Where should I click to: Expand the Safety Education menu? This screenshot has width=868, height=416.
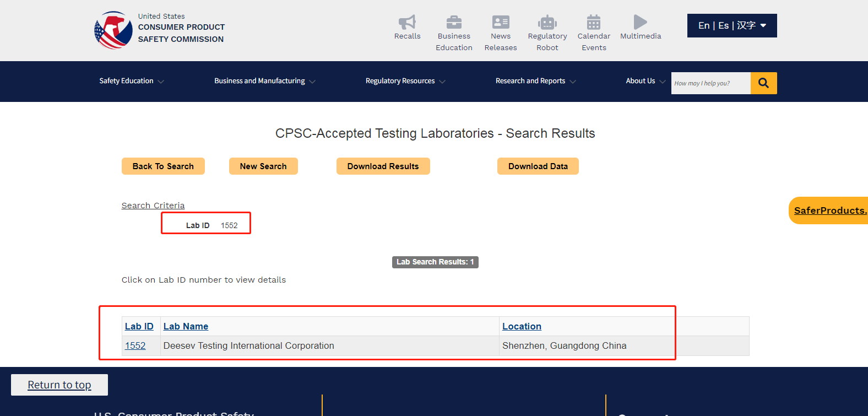[132, 81]
